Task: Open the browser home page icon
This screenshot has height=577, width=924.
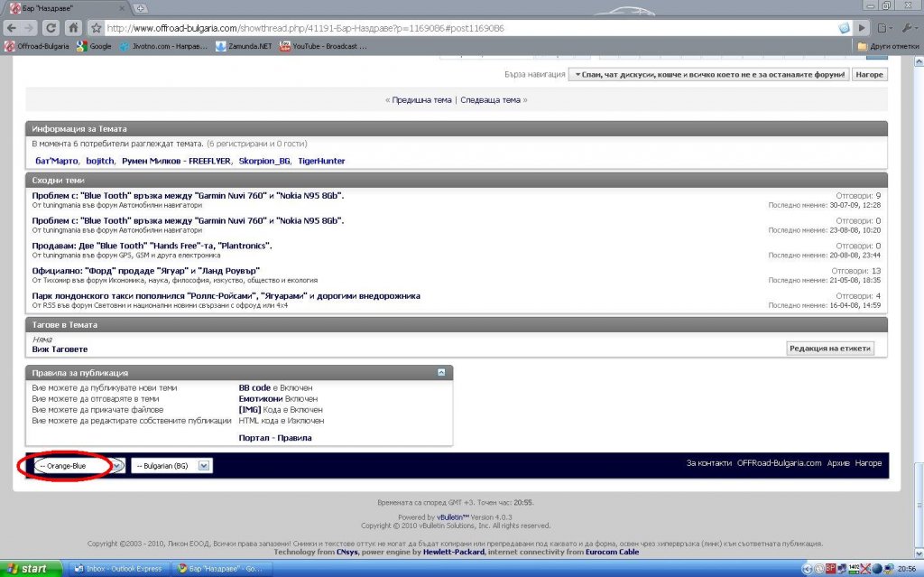Action: point(74,28)
